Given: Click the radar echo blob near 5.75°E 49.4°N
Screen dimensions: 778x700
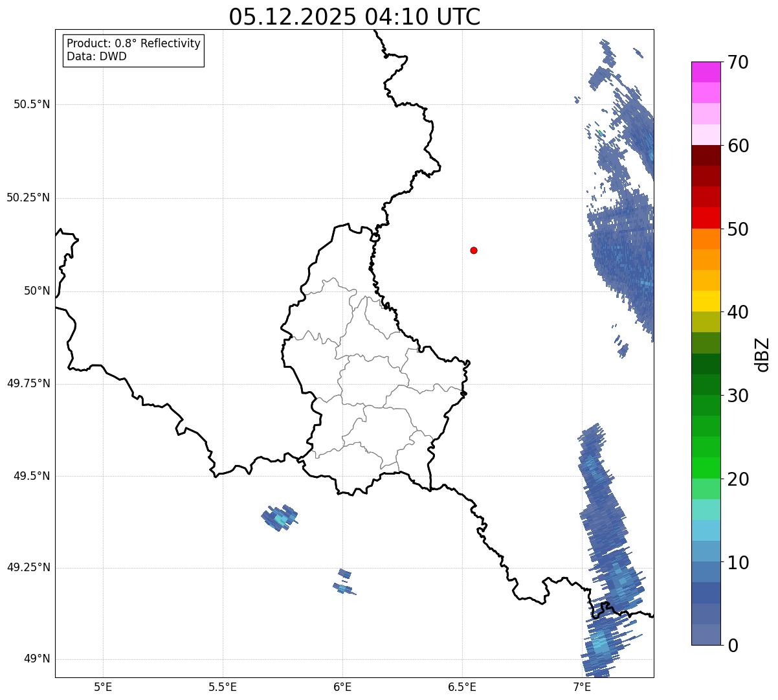Looking at the screenshot, I should point(280,518).
